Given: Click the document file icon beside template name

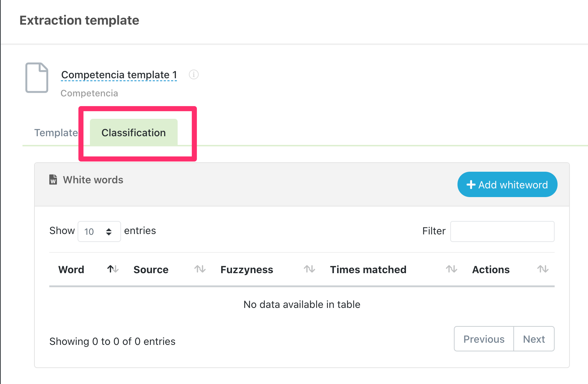Looking at the screenshot, I should click(x=37, y=78).
